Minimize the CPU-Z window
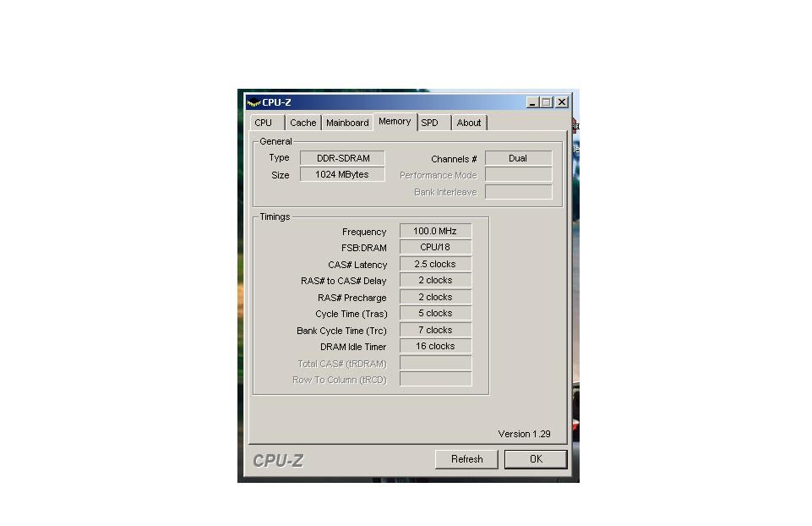Viewport: 812px width, 526px height. pos(532,102)
